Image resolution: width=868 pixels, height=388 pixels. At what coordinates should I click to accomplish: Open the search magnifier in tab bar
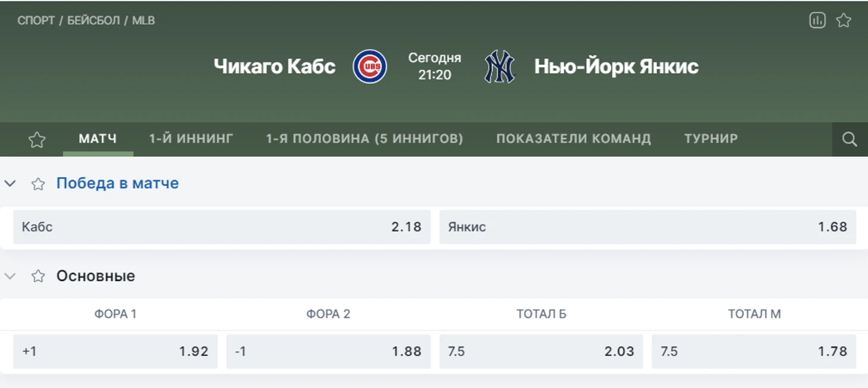pyautogui.click(x=850, y=139)
